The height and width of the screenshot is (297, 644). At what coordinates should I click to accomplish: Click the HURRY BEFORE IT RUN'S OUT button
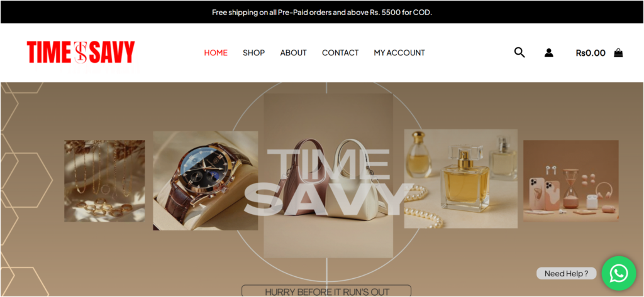tap(326, 291)
